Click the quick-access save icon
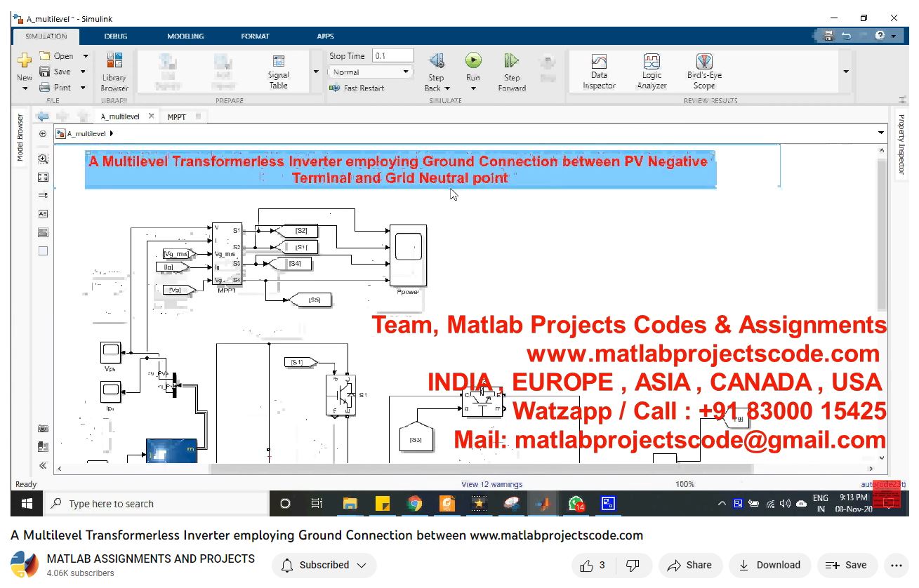The width and height of the screenshot is (919, 588). pos(829,36)
